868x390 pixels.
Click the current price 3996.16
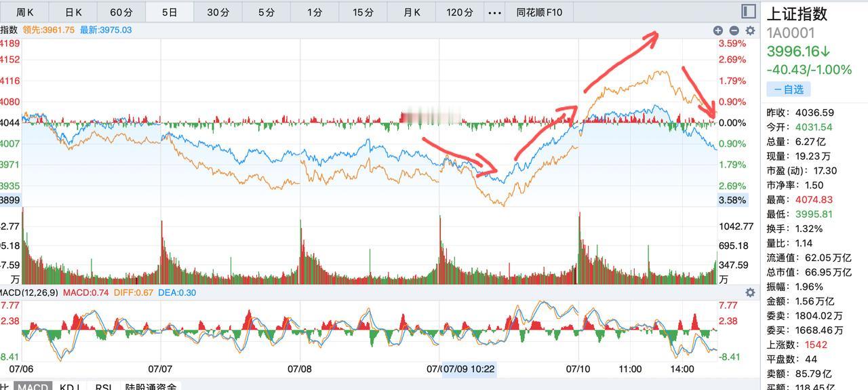(x=799, y=52)
